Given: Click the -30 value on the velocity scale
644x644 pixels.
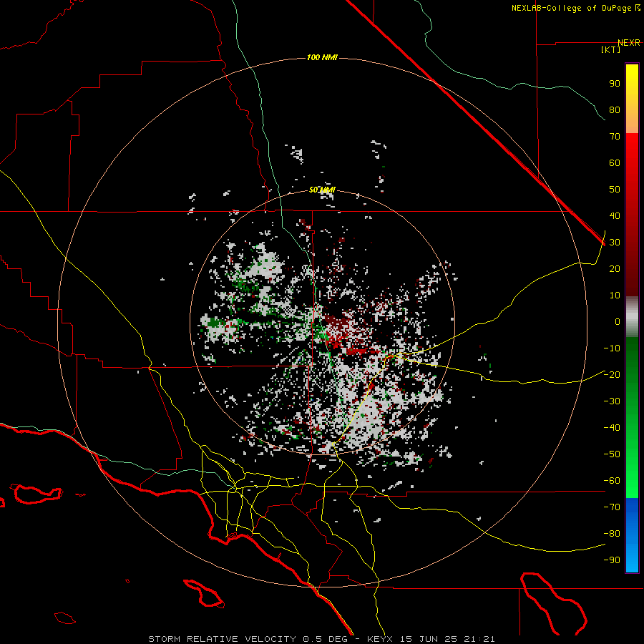Looking at the screenshot, I should click(612, 401).
